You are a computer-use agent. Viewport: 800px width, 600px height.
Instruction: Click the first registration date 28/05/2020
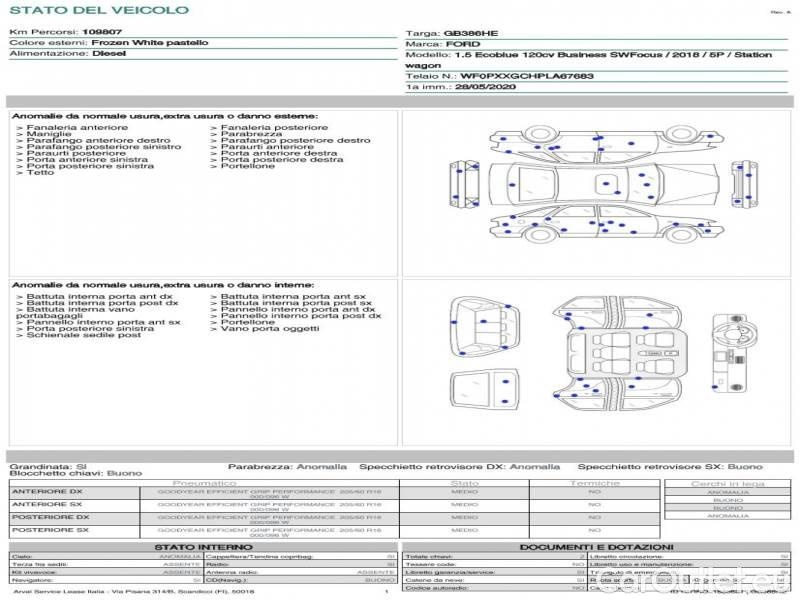click(x=485, y=87)
